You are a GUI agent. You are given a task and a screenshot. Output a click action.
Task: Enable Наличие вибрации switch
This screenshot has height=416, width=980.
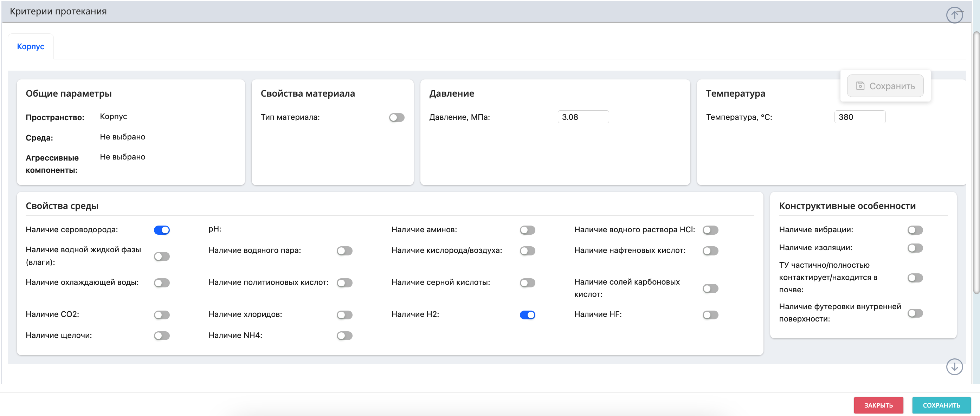click(915, 230)
